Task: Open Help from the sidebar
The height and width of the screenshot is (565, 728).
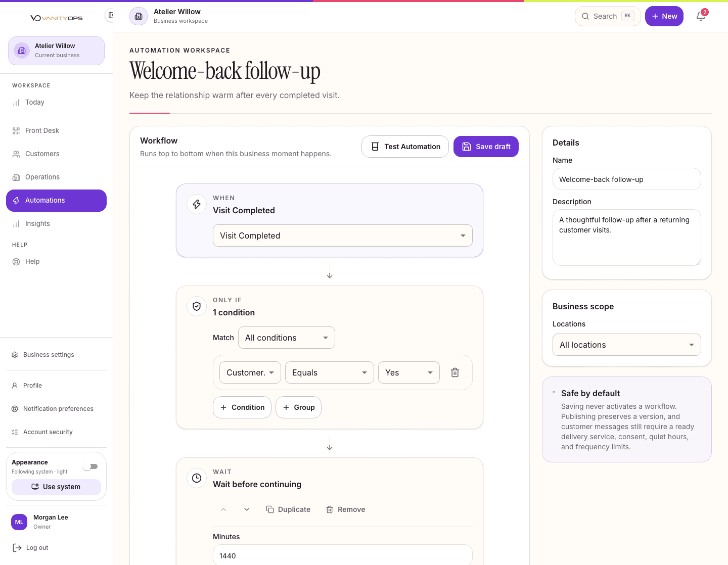Action: tap(56, 261)
